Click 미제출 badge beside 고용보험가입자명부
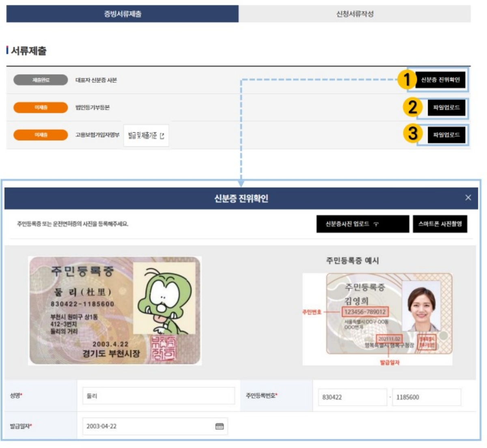Image resolution: width=487 pixels, height=448 pixels. (x=41, y=135)
